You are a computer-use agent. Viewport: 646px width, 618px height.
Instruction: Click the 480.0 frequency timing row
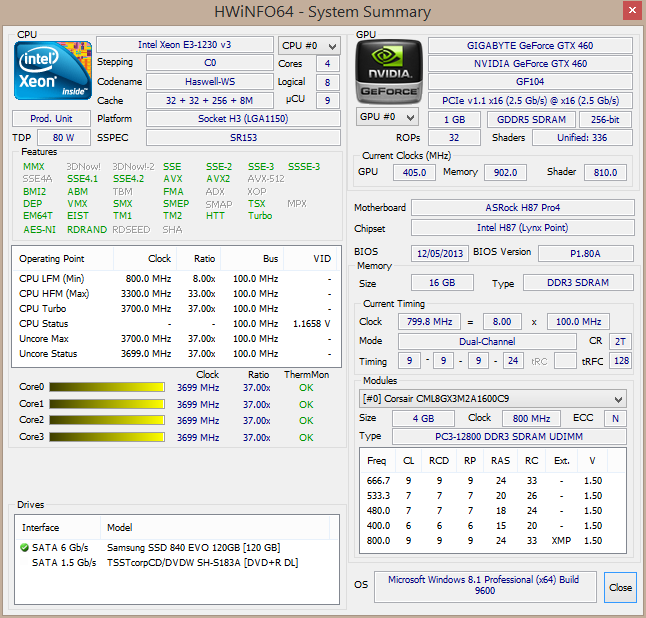coord(493,511)
